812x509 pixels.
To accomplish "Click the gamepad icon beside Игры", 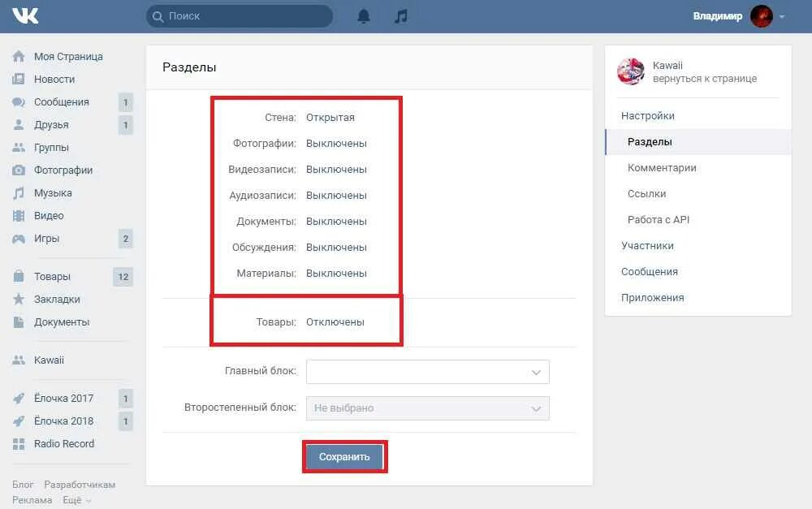I will pos(19,239).
